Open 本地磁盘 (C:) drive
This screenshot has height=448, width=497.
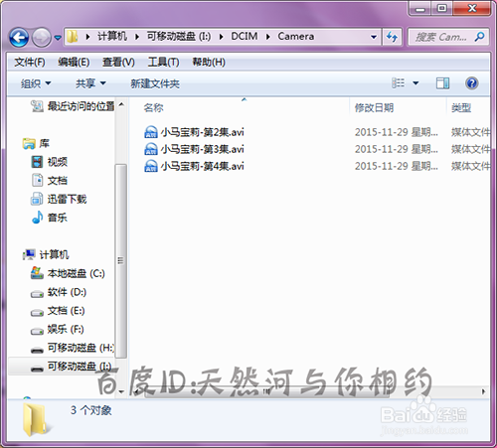(x=77, y=273)
